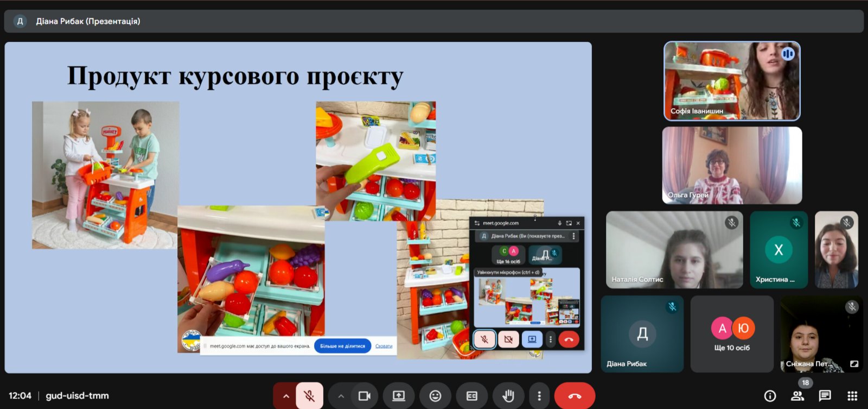Viewport: 868px width, 409px height.
Task: Click the present screen icon
Action: pos(399,396)
